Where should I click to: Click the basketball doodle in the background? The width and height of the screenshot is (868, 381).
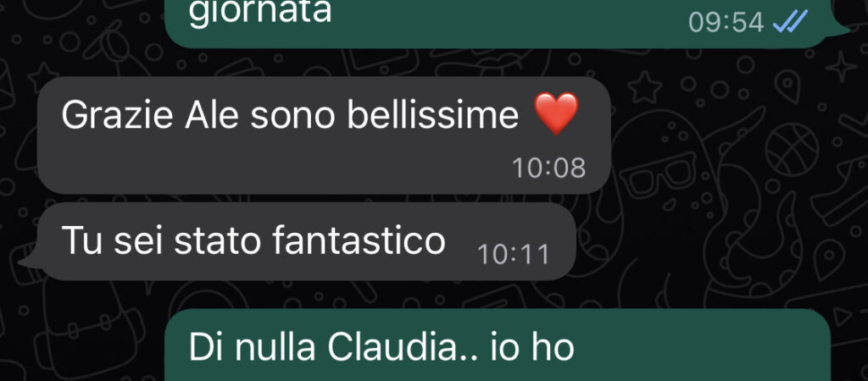tap(791, 149)
